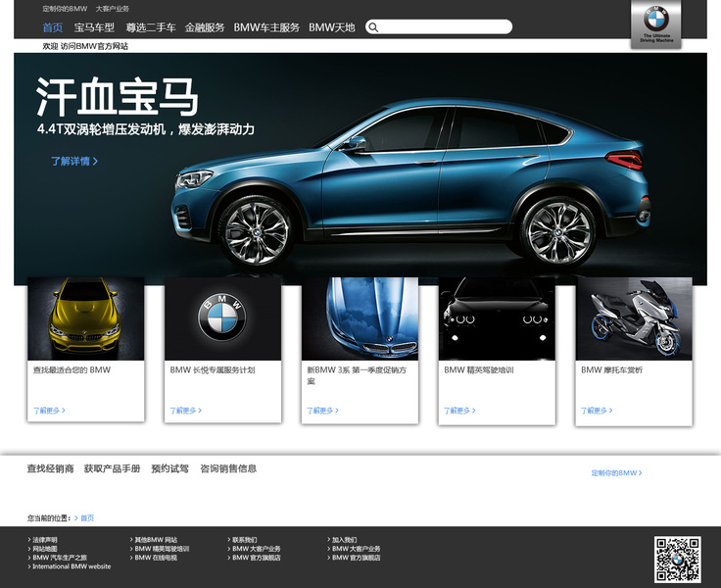
Task: Click 了解更多 under BMW 摩托车赏析
Action: pos(597,411)
